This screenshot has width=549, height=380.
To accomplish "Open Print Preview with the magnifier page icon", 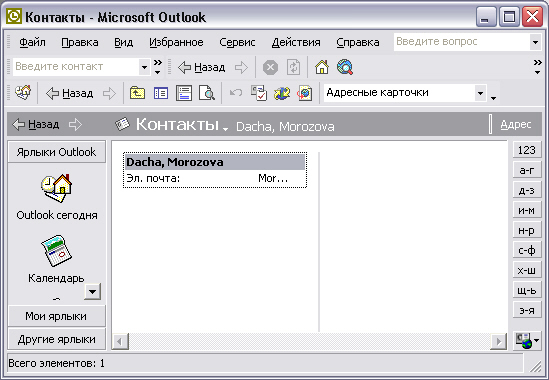I will (x=207, y=93).
